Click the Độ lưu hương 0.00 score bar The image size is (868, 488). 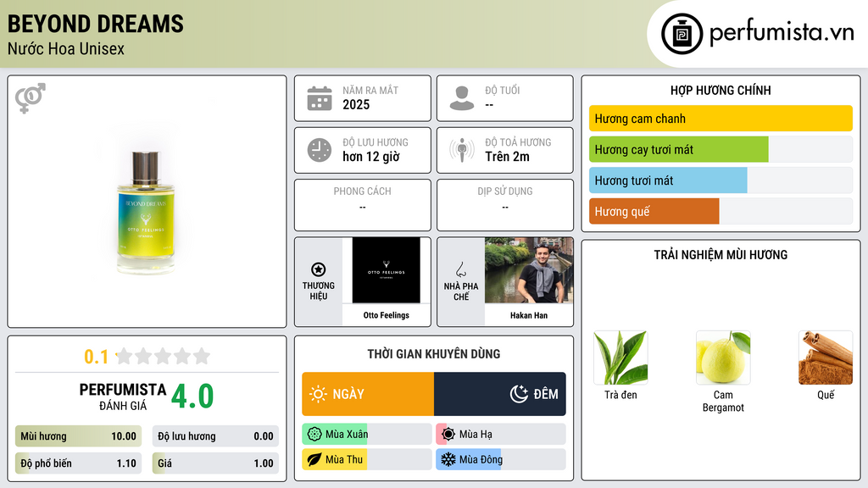pyautogui.click(x=215, y=436)
